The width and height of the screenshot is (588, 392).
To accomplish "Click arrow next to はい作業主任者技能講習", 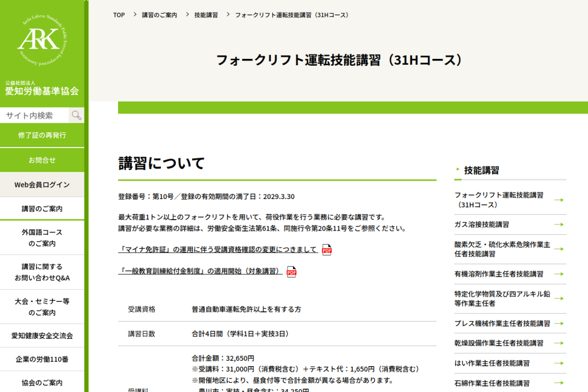I will click(x=559, y=363).
